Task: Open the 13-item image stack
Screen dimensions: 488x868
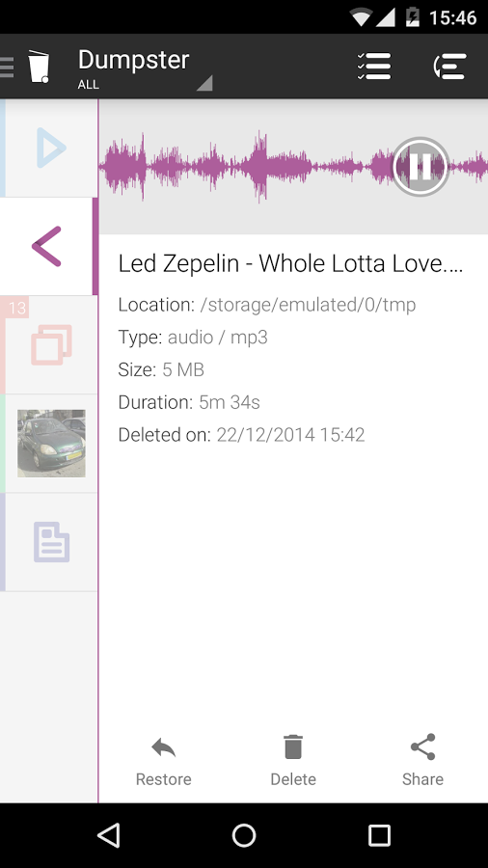Action: coord(49,345)
